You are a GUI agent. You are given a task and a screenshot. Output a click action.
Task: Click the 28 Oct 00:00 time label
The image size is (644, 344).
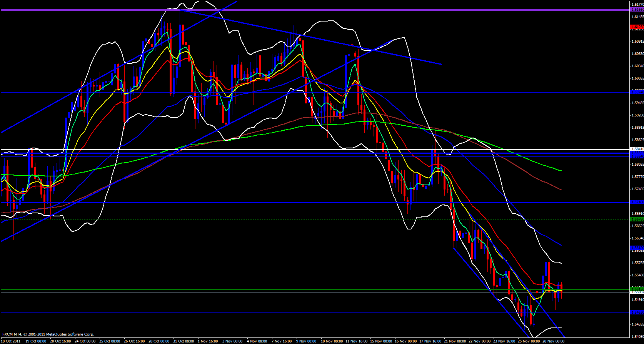(x=159, y=341)
